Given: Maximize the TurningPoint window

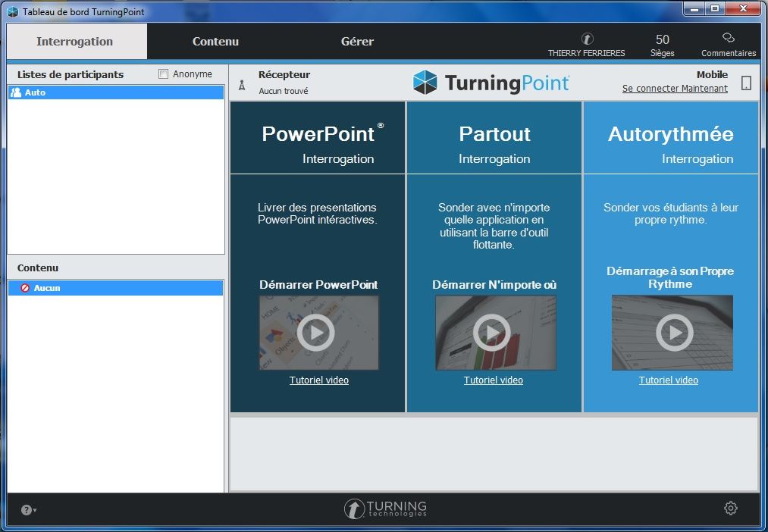Looking at the screenshot, I should [715, 9].
